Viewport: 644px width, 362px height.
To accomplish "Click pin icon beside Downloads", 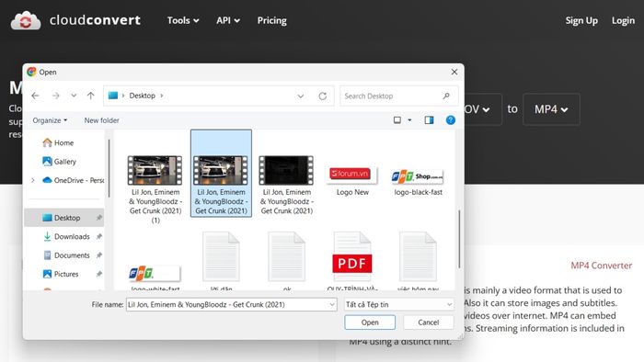I will [99, 236].
